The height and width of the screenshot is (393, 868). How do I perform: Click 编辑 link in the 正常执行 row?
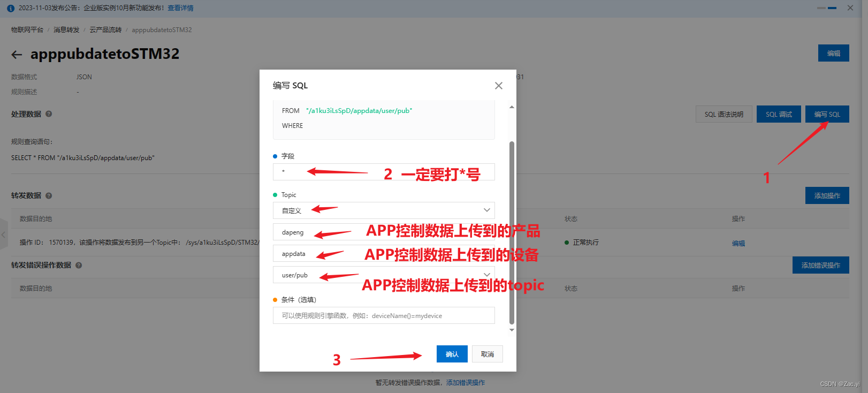point(738,243)
